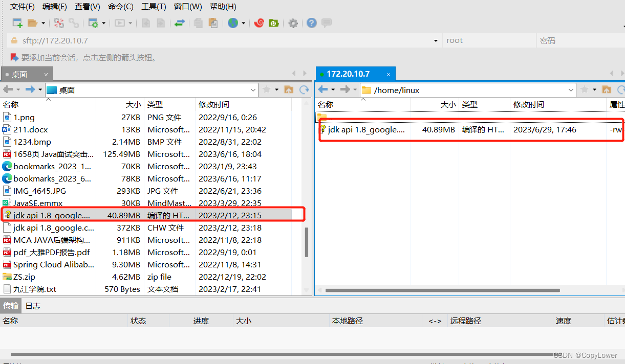Open the 编辑(E) menu
This screenshot has height=364, width=625.
[x=55, y=7]
